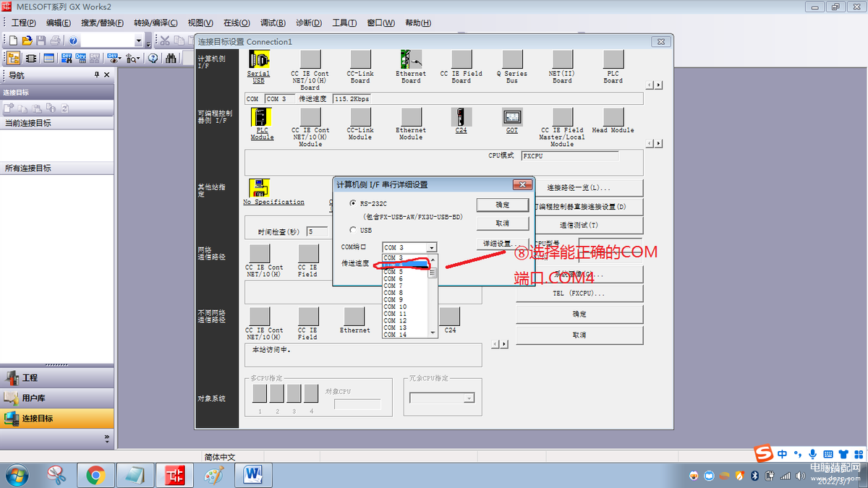This screenshot has width=868, height=488.
Task: Select COM 5 in the port list
Action: point(406,272)
